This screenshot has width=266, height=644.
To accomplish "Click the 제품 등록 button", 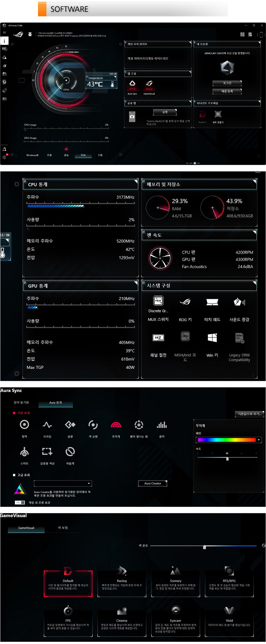I will pyautogui.click(x=227, y=91).
